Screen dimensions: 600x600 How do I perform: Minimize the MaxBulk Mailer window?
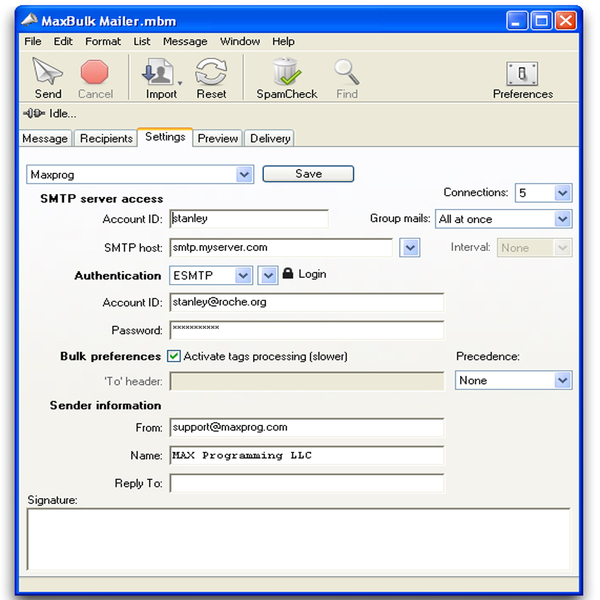point(517,21)
